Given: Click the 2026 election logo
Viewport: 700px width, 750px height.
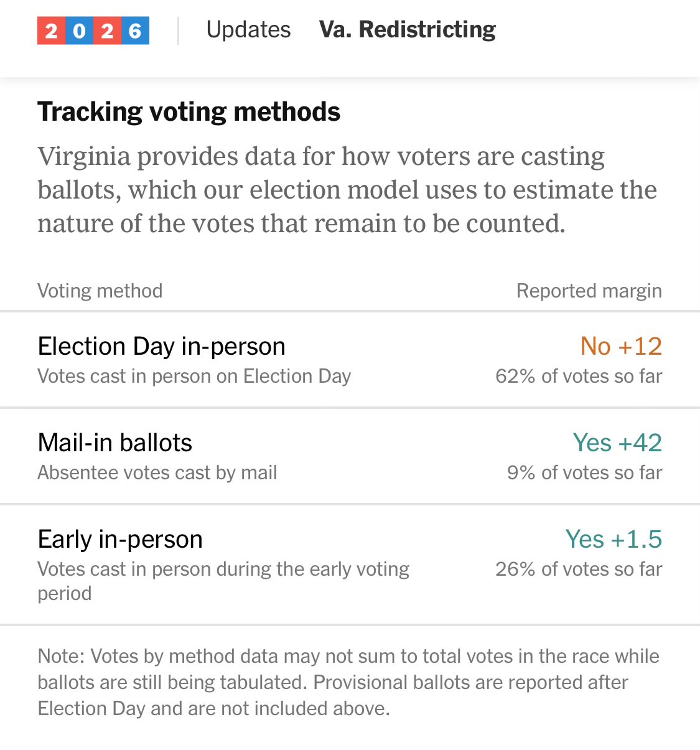Looking at the screenshot, I should click(93, 30).
